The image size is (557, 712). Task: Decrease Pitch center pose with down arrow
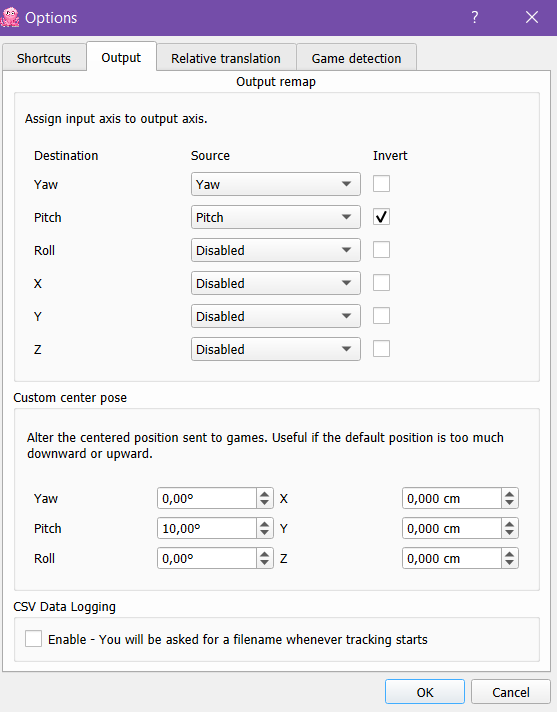pos(265,533)
